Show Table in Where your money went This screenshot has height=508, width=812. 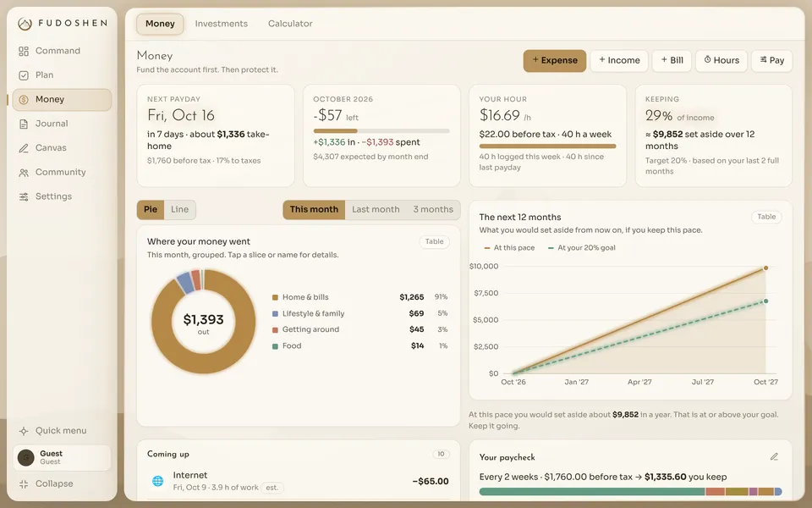click(434, 241)
